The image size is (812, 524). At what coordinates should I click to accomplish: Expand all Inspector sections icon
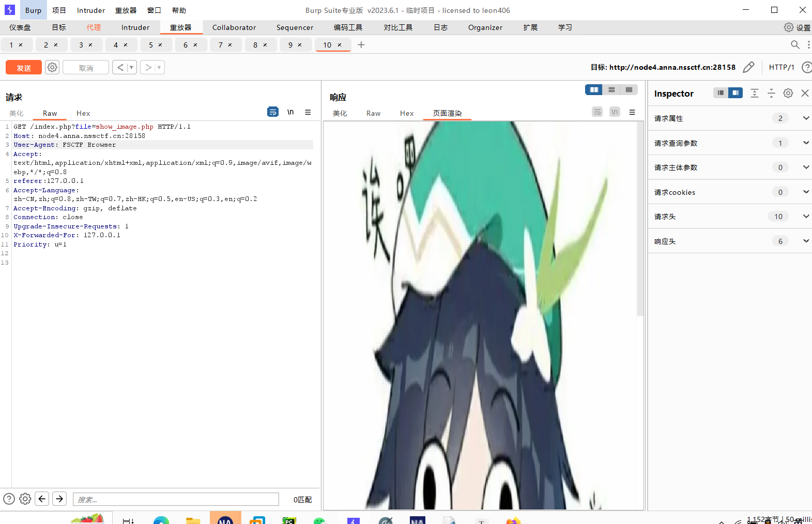click(x=755, y=93)
